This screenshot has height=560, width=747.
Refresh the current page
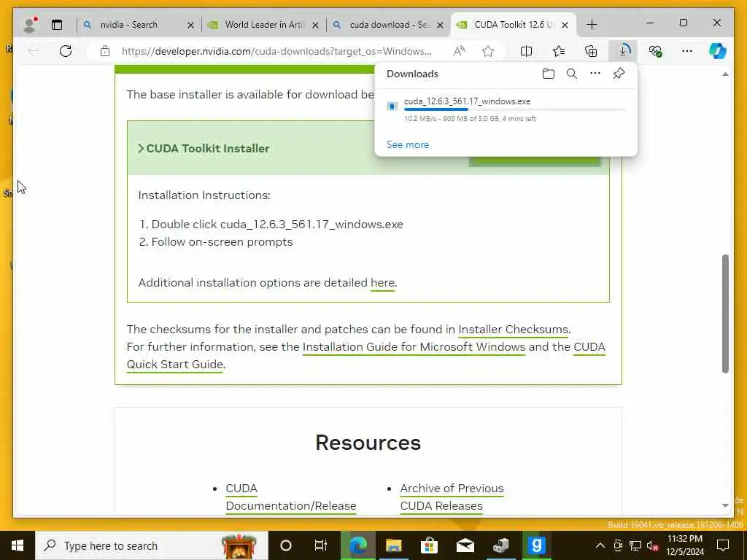click(x=66, y=51)
